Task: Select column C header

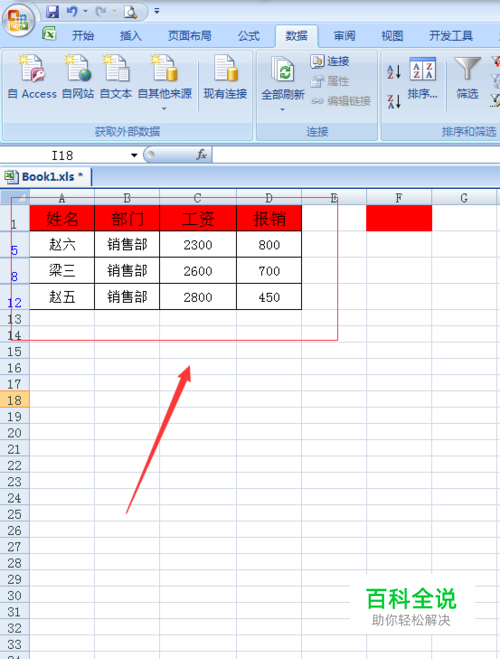Action: point(197,198)
